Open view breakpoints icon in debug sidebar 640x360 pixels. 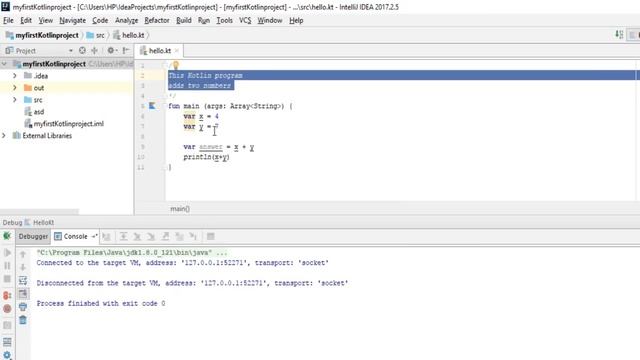pyautogui.click(x=7, y=295)
